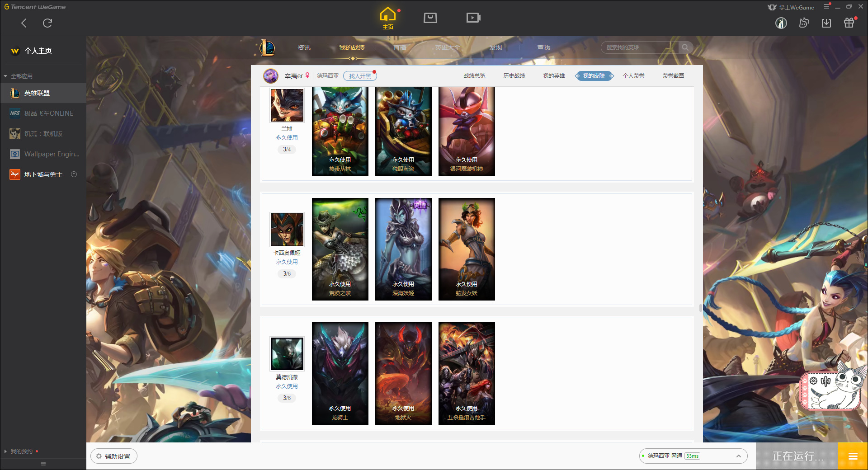Open the friends chat icon top right
868x470 pixels.
coord(804,23)
